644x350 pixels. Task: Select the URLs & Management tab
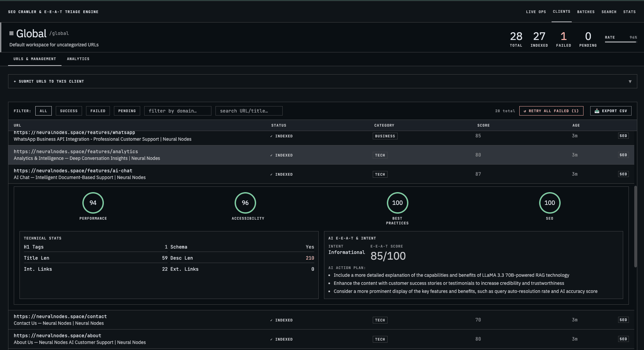click(x=35, y=59)
